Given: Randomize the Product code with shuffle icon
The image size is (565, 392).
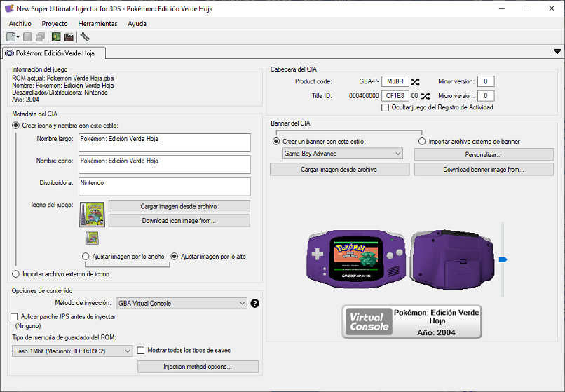Looking at the screenshot, I should tap(416, 82).
